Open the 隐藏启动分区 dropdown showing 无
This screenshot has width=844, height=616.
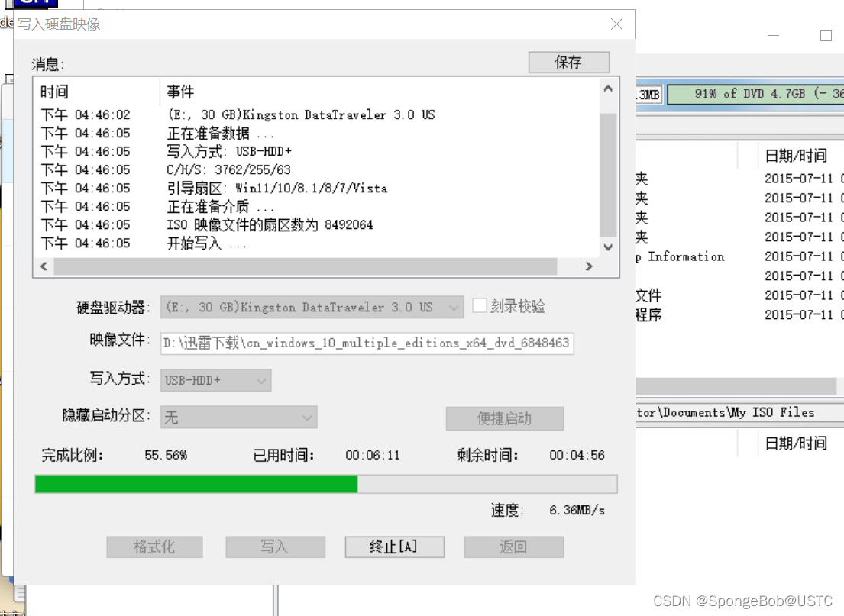238,417
